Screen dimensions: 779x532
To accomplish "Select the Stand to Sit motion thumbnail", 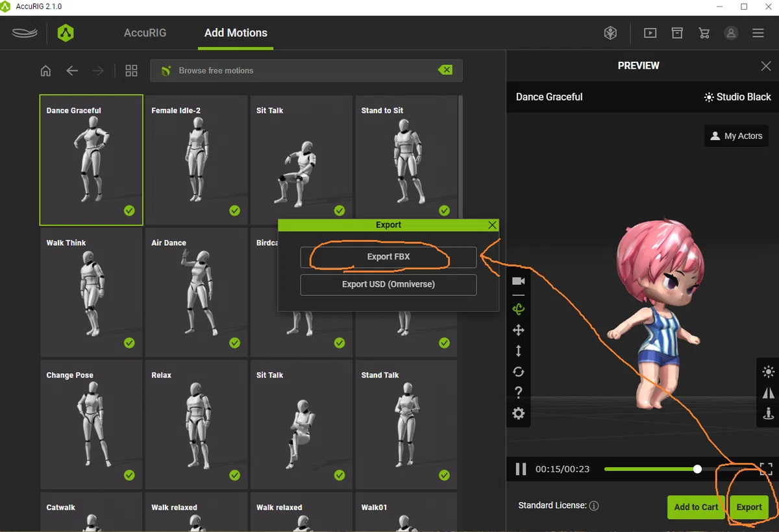I will click(406, 160).
